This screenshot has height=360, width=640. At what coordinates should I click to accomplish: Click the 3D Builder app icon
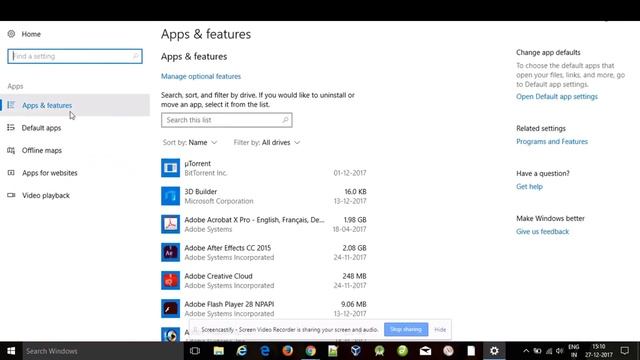(170, 196)
